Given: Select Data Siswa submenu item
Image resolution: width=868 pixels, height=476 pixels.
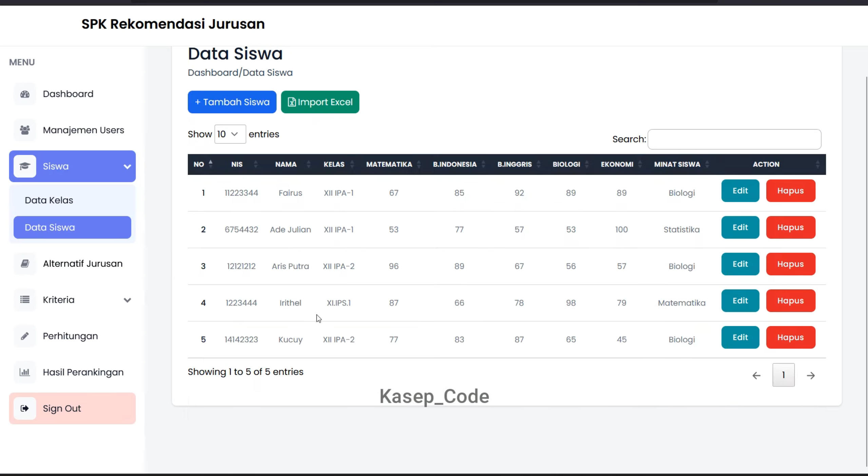Looking at the screenshot, I should coord(72,227).
